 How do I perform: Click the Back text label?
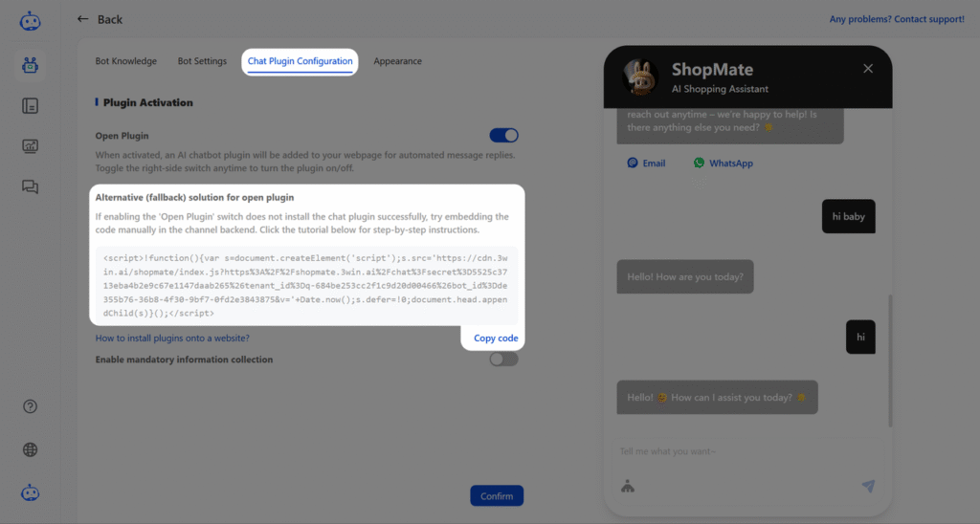(x=110, y=19)
